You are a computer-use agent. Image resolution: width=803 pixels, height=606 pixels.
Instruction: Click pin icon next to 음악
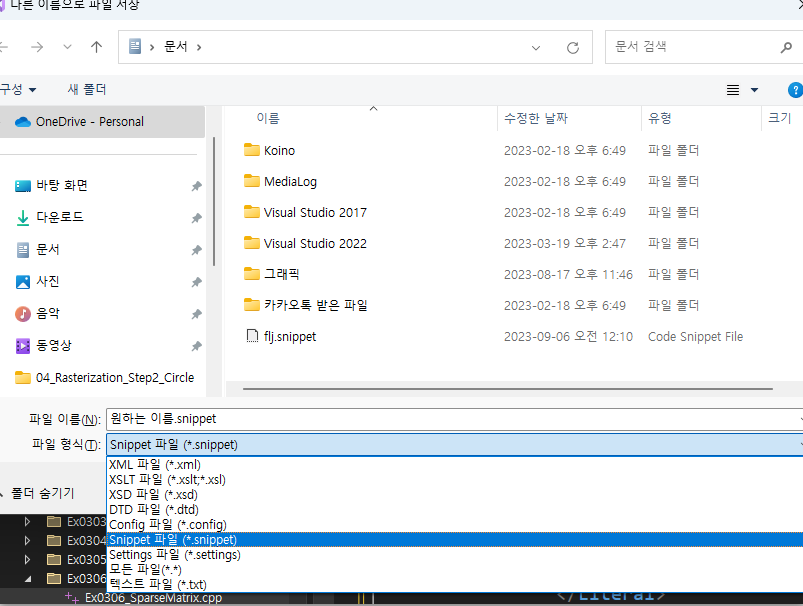pyautogui.click(x=197, y=314)
